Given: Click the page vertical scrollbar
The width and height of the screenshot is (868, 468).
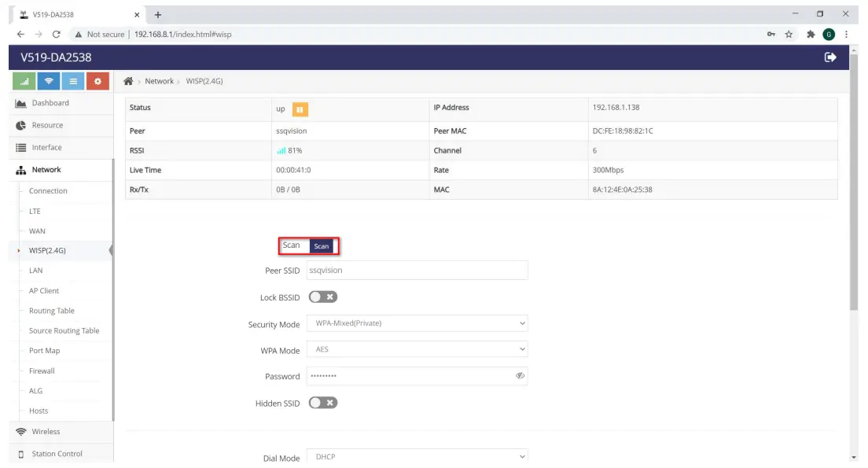Looking at the screenshot, I should (854, 182).
